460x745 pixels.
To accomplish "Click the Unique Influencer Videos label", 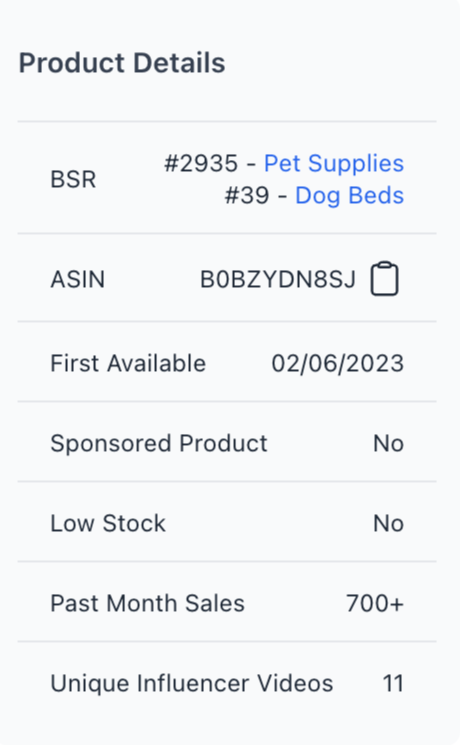I will pos(192,684).
